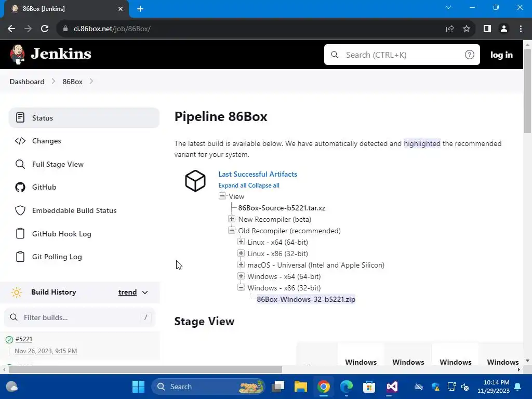
Task: Collapse Old Recompiler (recommended) node
Action: click(232, 230)
